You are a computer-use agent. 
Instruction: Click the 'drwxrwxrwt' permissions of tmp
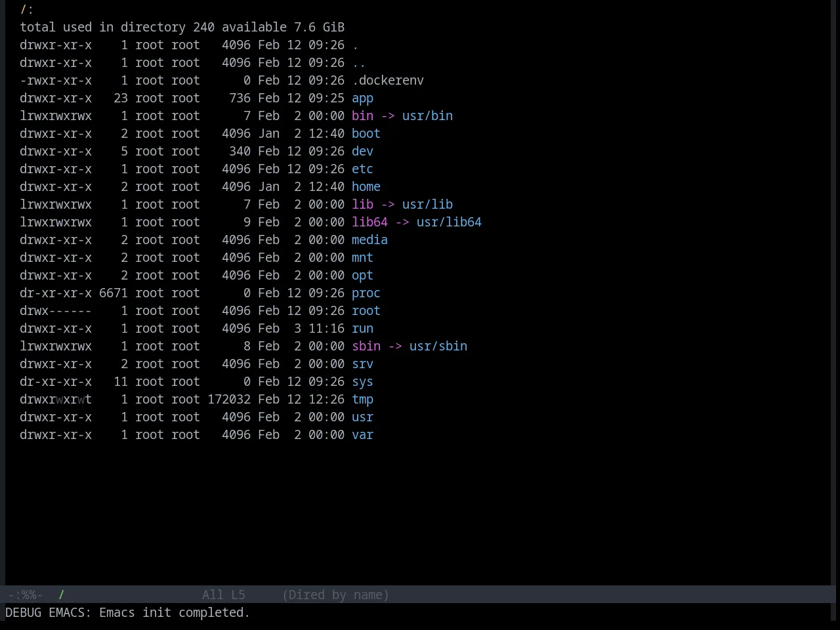click(56, 399)
